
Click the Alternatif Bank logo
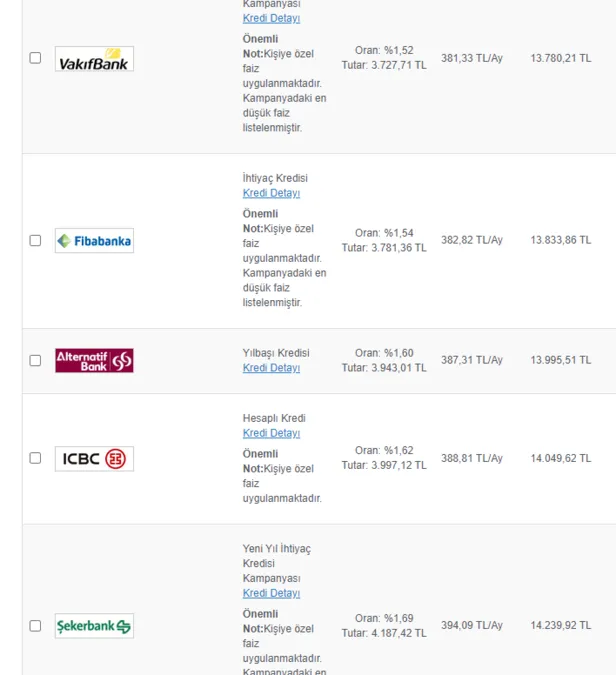coord(94,360)
